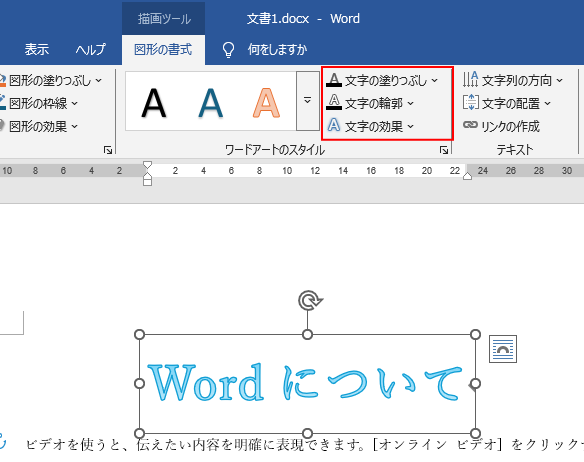The width and height of the screenshot is (584, 462).
Task: Click the left indent box on ruler
Action: [x=147, y=182]
